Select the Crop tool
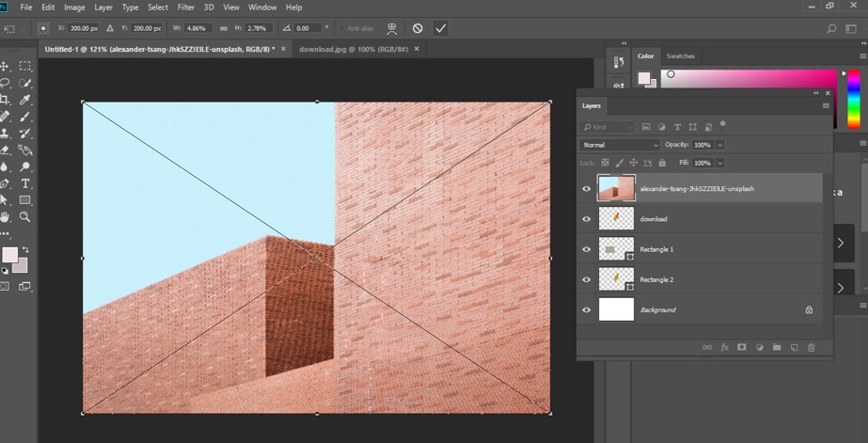This screenshot has height=443, width=868. pos(5,100)
